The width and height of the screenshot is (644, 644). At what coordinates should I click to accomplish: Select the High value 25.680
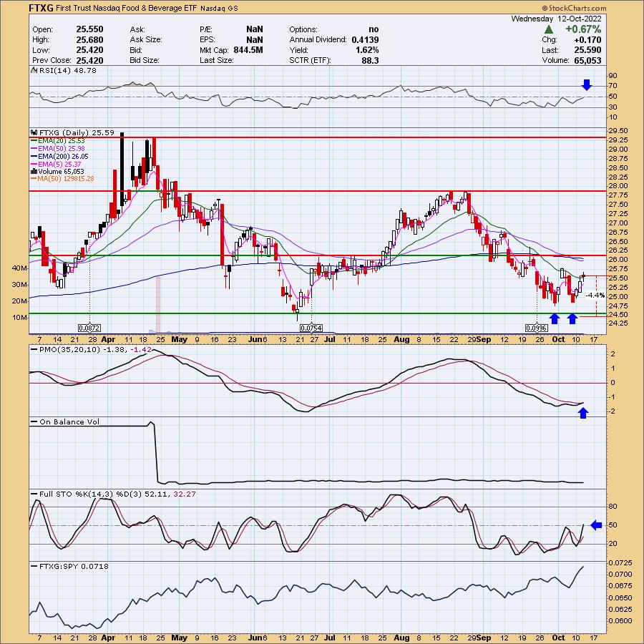[89, 39]
